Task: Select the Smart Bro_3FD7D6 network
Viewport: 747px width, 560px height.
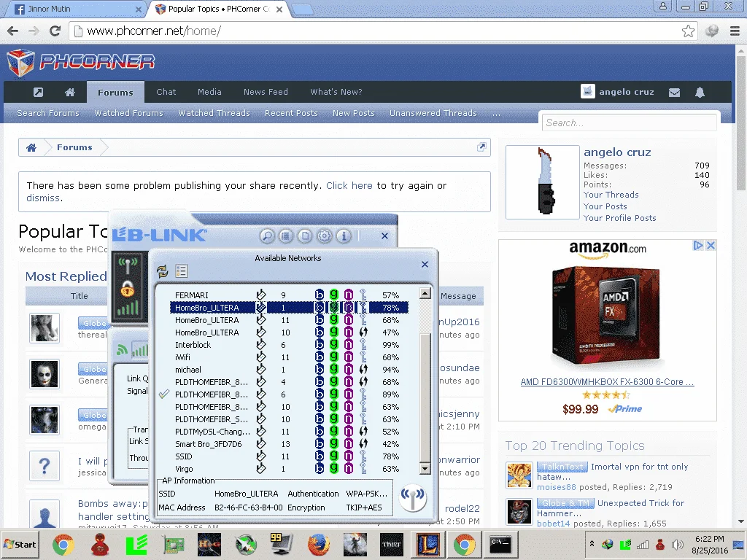Action: coord(289,444)
